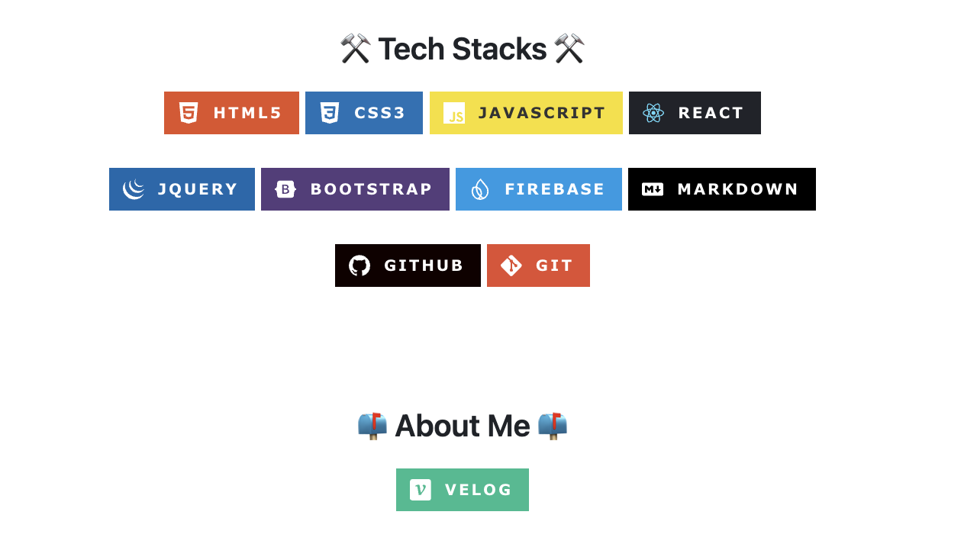
Task: Click the MARKDOWN badge text
Action: 738,189
